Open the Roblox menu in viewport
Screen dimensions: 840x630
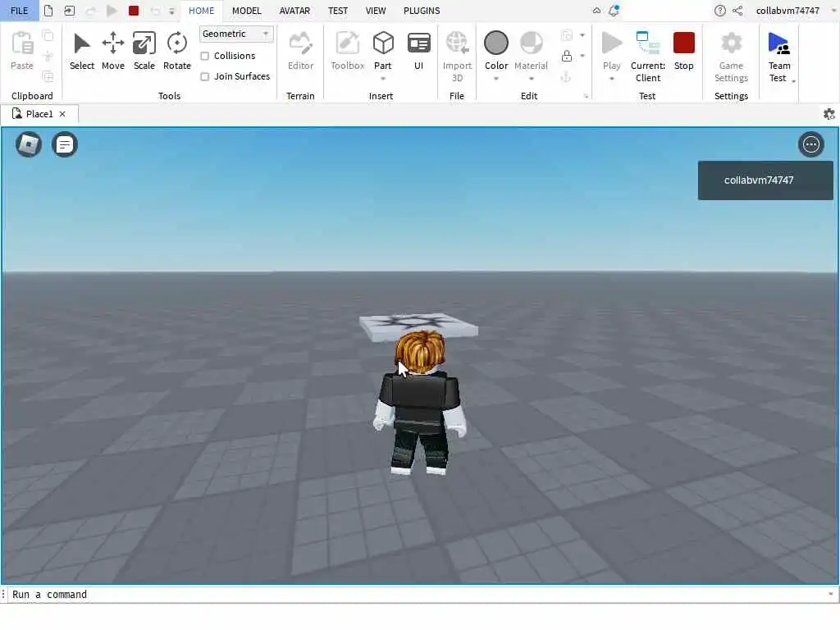(29, 144)
